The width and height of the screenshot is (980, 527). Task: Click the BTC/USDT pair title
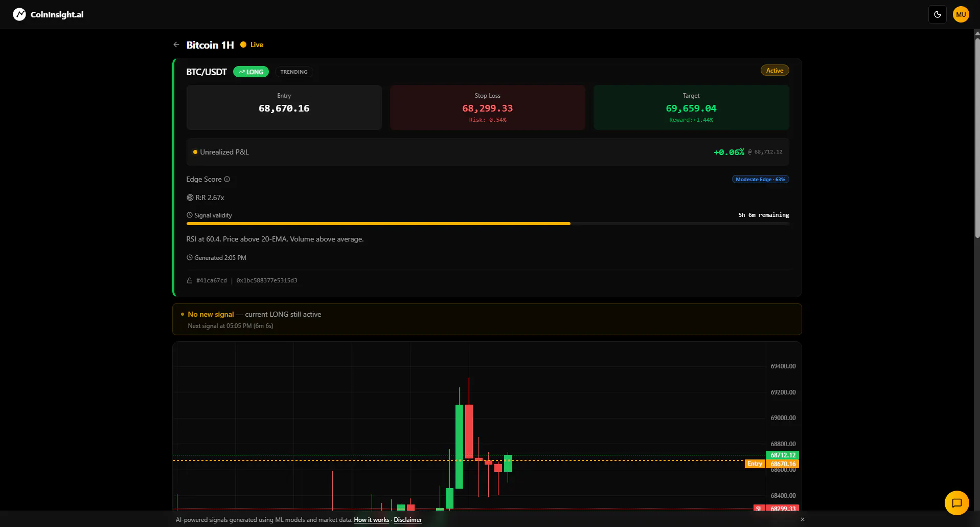[x=207, y=72]
